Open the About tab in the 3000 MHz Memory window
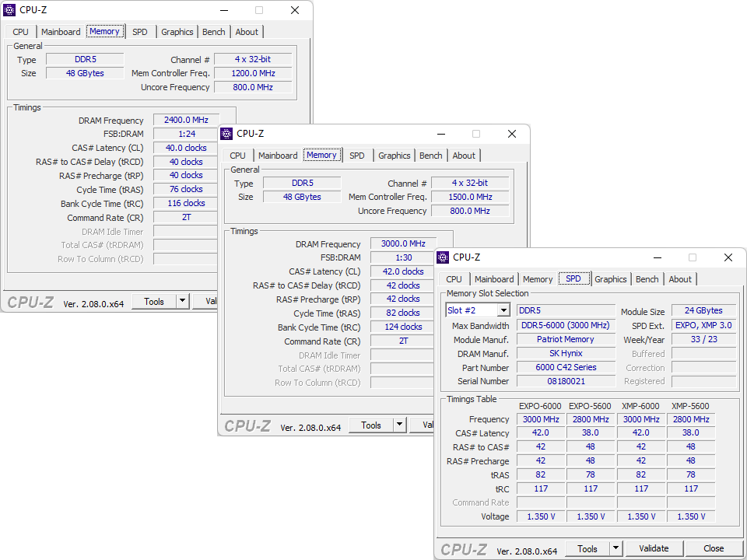The width and height of the screenshot is (747, 560). [x=464, y=156]
